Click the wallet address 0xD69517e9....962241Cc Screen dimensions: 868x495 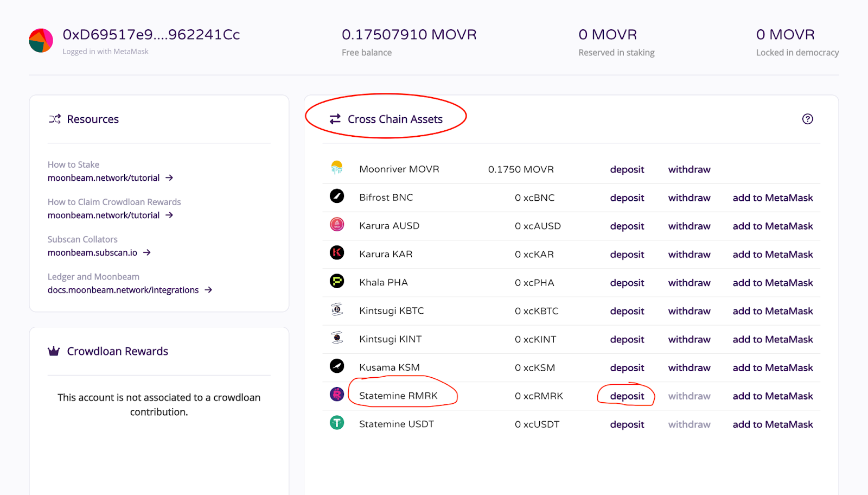coord(151,35)
